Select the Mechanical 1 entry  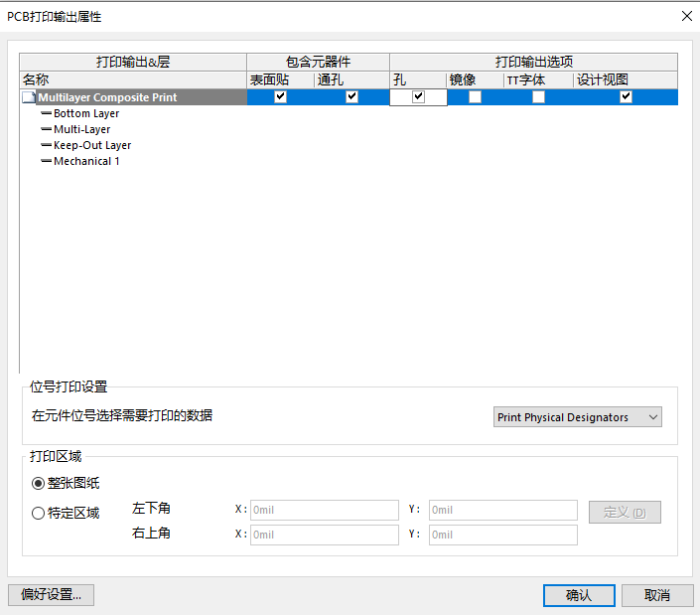pos(86,161)
